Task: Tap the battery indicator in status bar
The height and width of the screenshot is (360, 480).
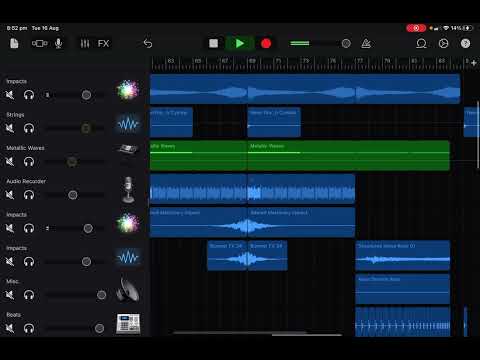Action: (467, 28)
